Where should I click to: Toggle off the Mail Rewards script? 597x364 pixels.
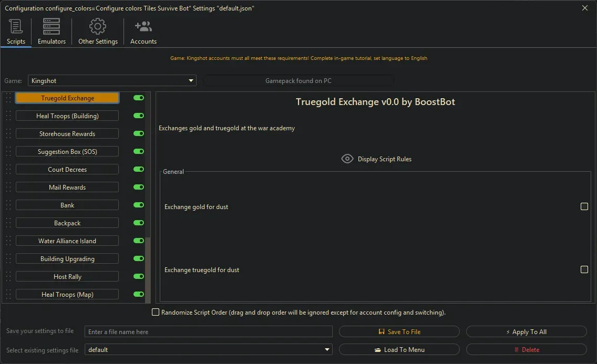(138, 187)
